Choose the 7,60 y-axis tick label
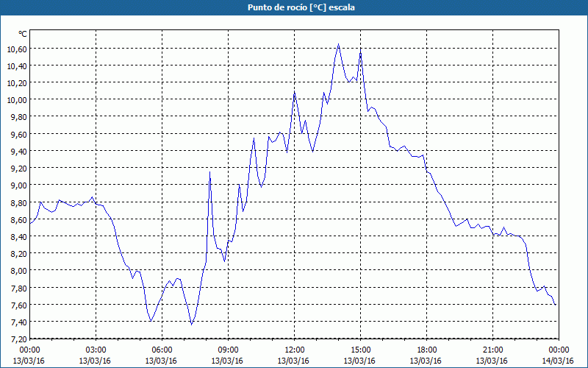588x368 pixels. point(19,305)
